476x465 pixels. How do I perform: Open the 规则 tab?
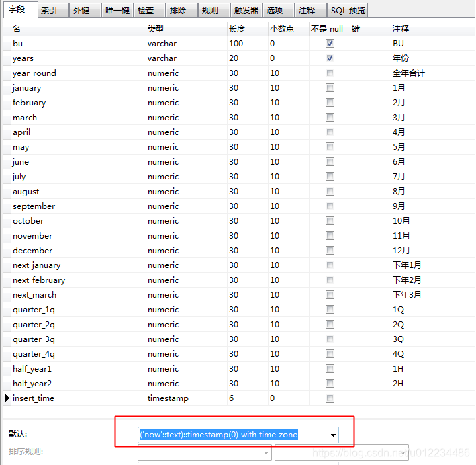[213, 11]
